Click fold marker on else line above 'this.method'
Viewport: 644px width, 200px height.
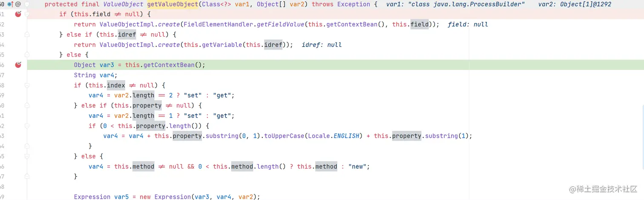[x=27, y=156]
